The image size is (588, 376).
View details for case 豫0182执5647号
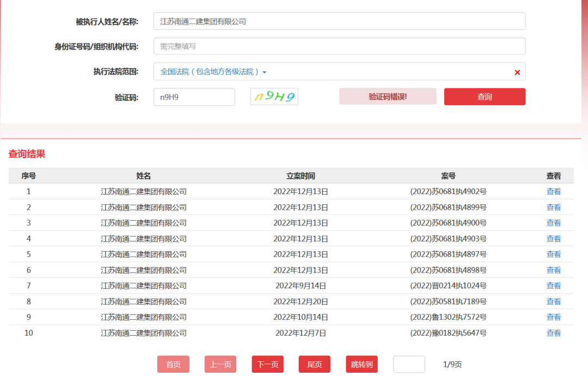click(x=554, y=333)
